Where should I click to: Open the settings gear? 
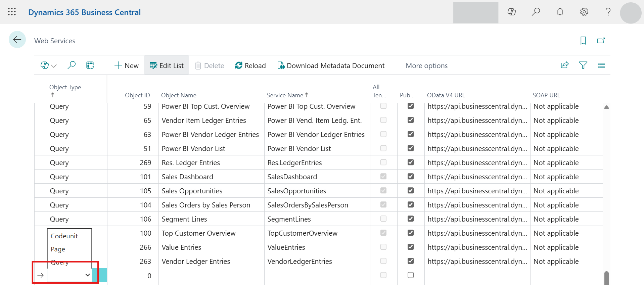tap(584, 12)
